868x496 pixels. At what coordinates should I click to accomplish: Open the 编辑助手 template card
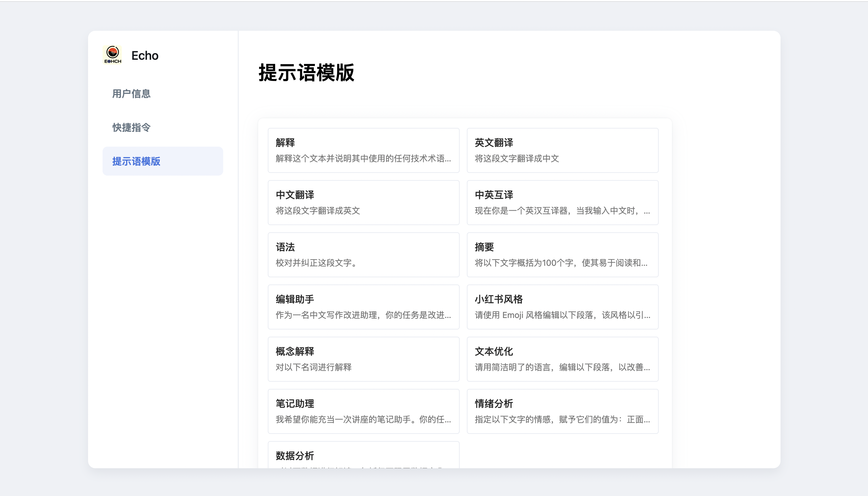pyautogui.click(x=363, y=307)
